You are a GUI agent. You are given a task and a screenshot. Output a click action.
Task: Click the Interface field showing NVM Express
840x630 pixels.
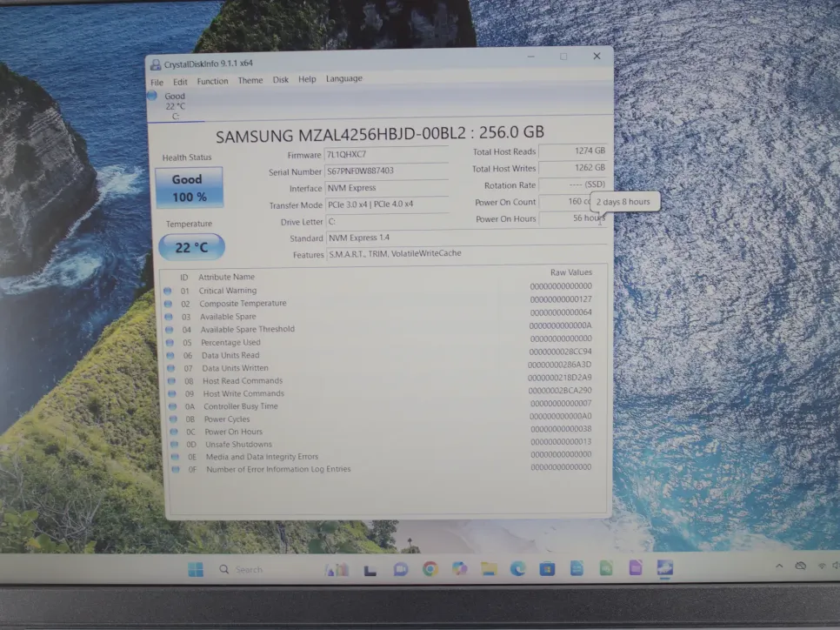coord(387,188)
